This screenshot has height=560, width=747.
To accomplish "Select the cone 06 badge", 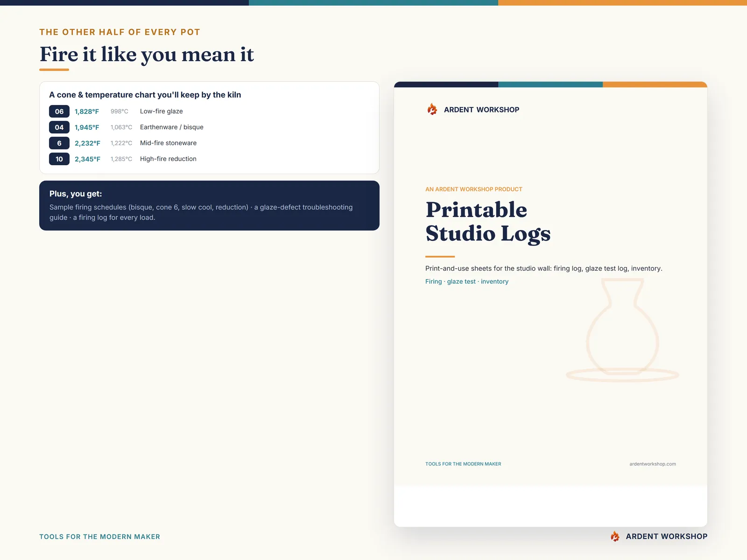I will pyautogui.click(x=59, y=112).
